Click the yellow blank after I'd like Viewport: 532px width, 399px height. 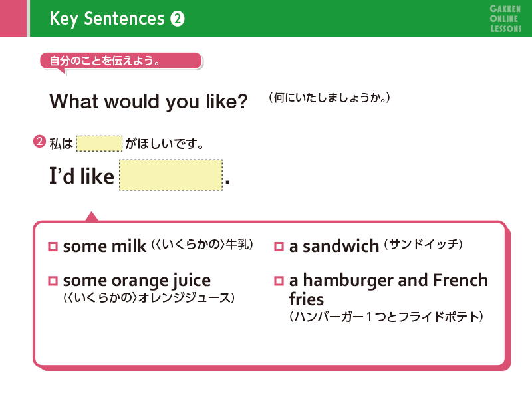click(x=170, y=175)
